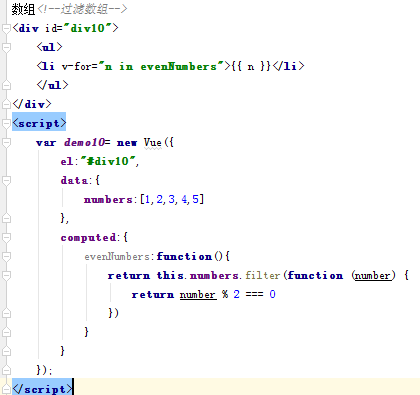
Task: Collapse the filter callback fold on return this line
Action: (6, 276)
